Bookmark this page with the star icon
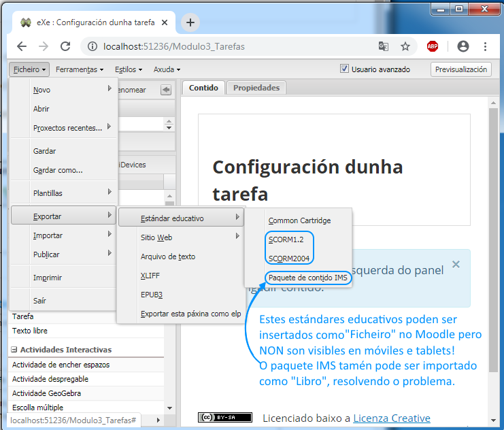This screenshot has height=430, width=504. point(405,47)
